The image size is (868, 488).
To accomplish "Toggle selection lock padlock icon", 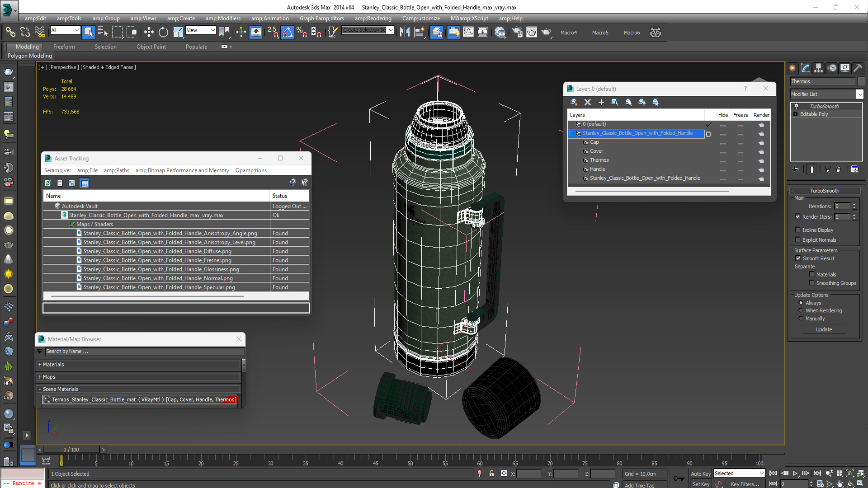I will 491,474.
